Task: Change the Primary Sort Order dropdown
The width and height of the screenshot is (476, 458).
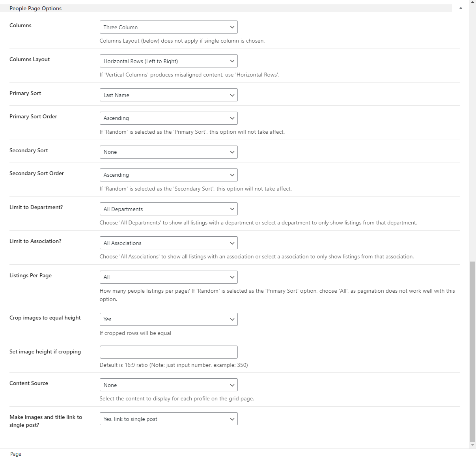Action: pyautogui.click(x=168, y=118)
